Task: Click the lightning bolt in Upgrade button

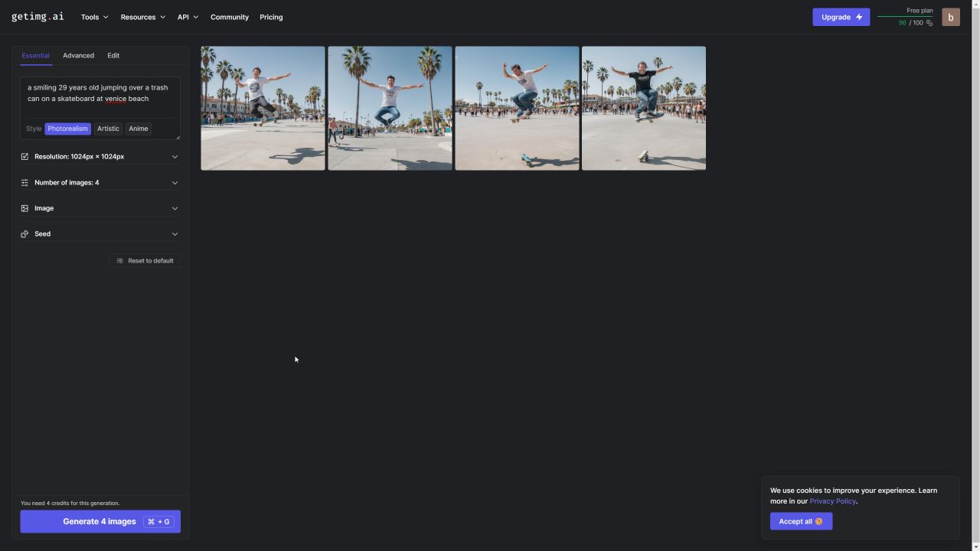Action: tap(859, 17)
